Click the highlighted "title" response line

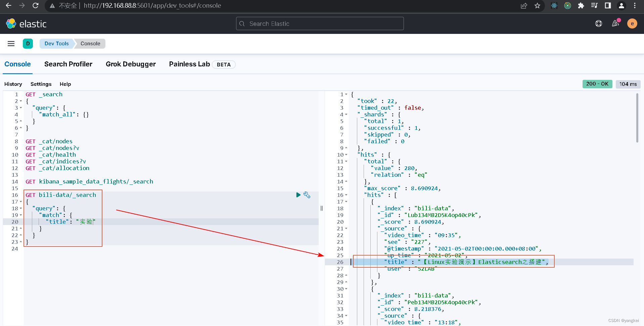[x=466, y=262]
